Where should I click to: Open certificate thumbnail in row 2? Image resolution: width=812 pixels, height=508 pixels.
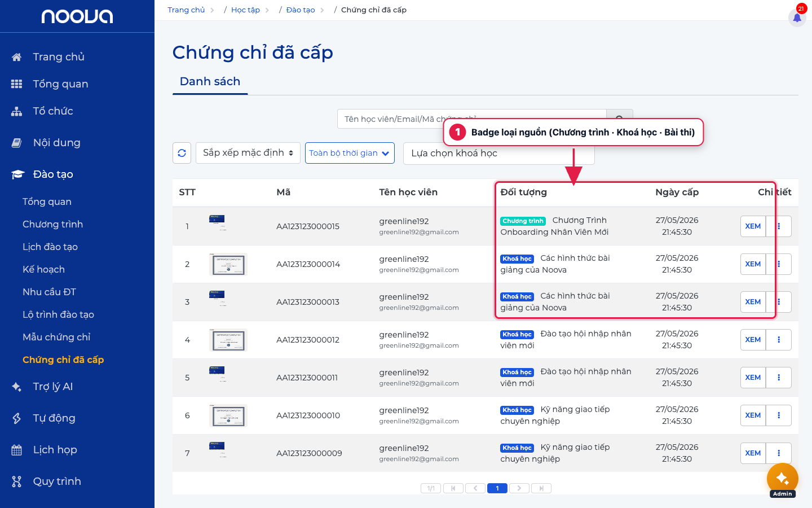click(228, 264)
